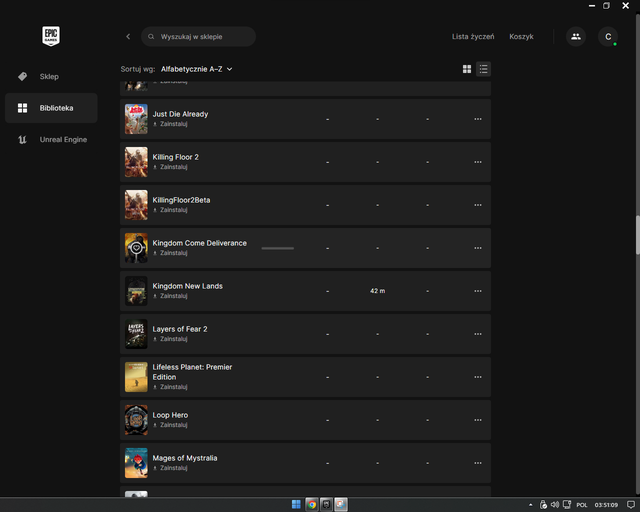Open the friends list icon
Image resolution: width=640 pixels, height=512 pixels.
tap(576, 36)
